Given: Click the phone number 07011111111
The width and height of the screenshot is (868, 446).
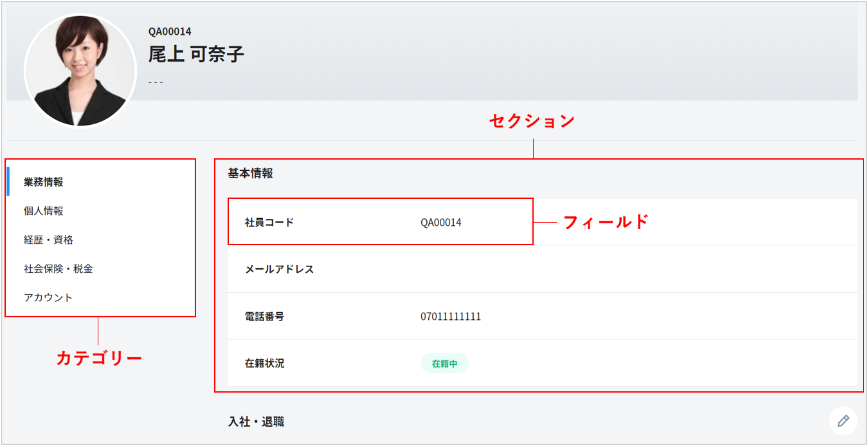Looking at the screenshot, I should [x=451, y=317].
